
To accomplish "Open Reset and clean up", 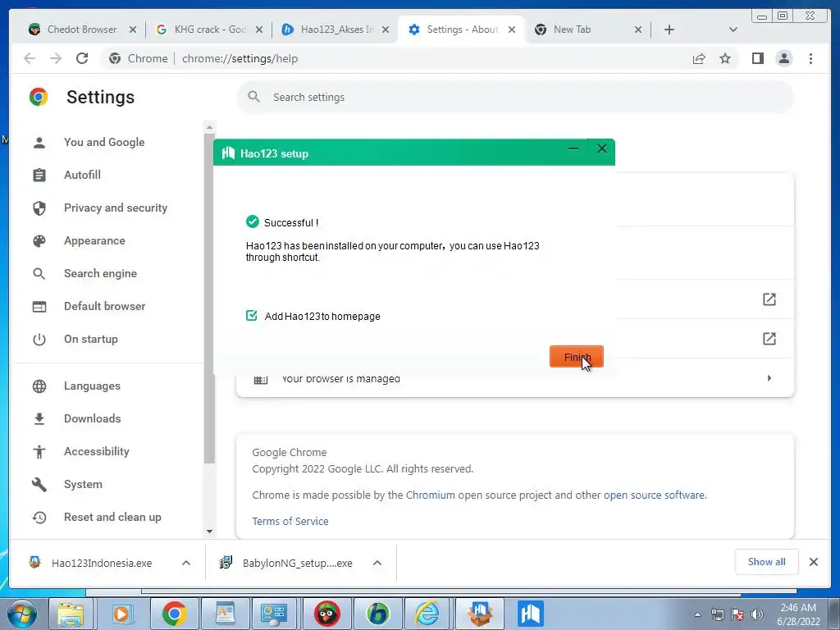I will click(112, 517).
